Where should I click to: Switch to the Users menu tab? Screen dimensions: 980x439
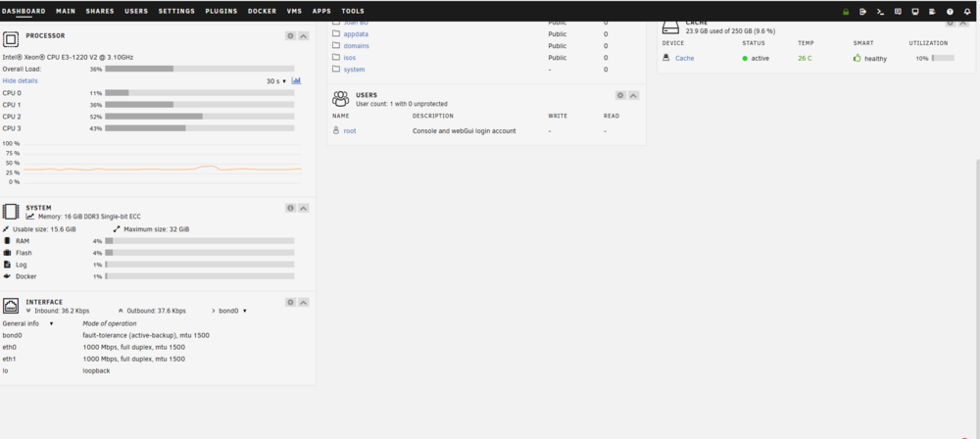tap(136, 11)
